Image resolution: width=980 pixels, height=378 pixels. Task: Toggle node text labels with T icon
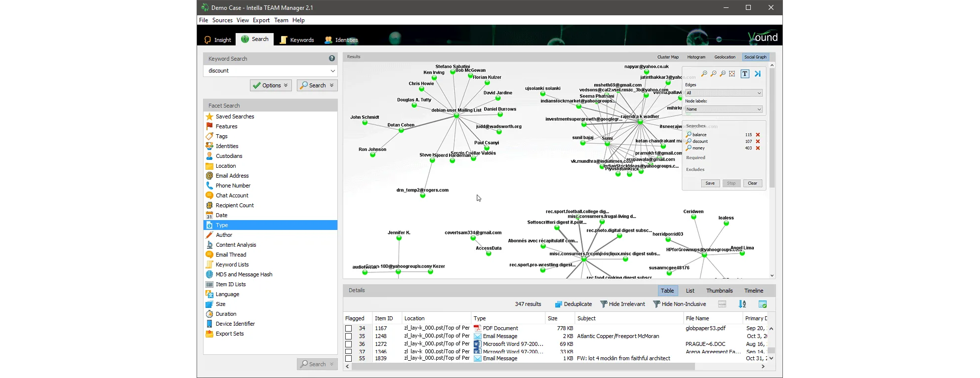tap(745, 74)
